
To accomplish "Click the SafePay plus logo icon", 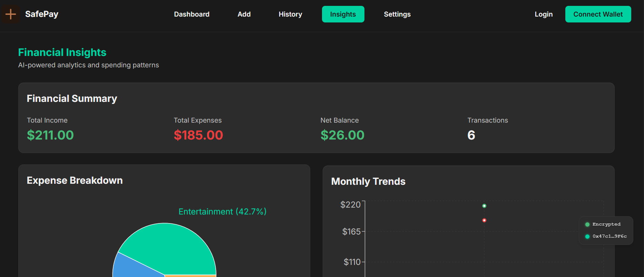I will tap(11, 14).
